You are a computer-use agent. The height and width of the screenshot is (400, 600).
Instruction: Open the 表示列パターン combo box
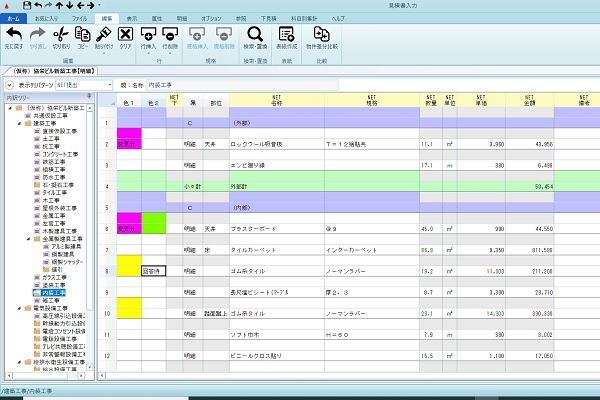coord(84,85)
